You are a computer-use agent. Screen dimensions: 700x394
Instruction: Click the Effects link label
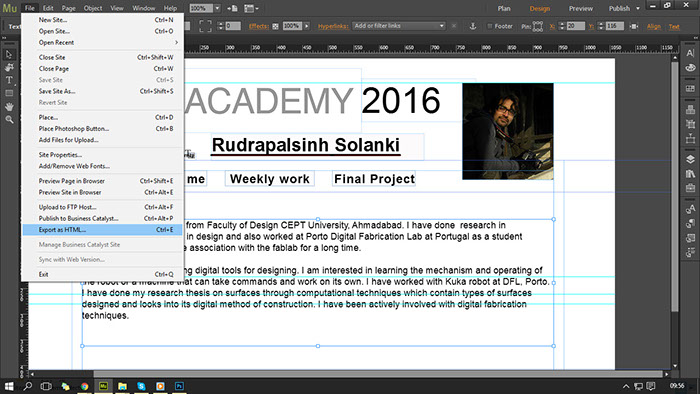point(258,26)
